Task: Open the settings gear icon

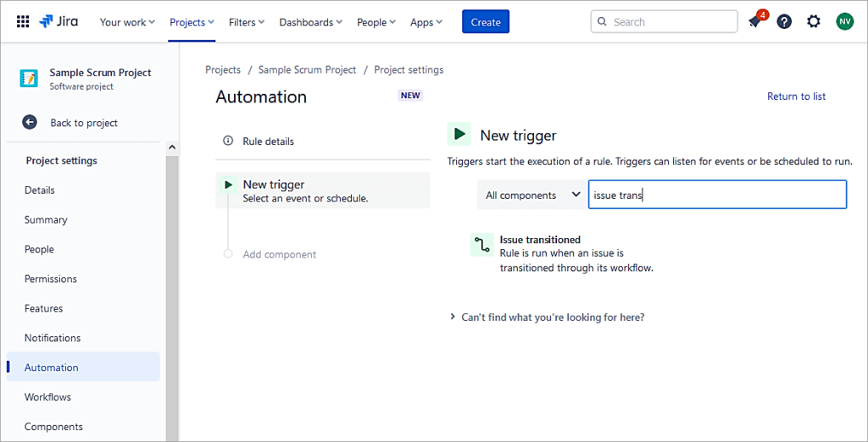Action: click(814, 22)
